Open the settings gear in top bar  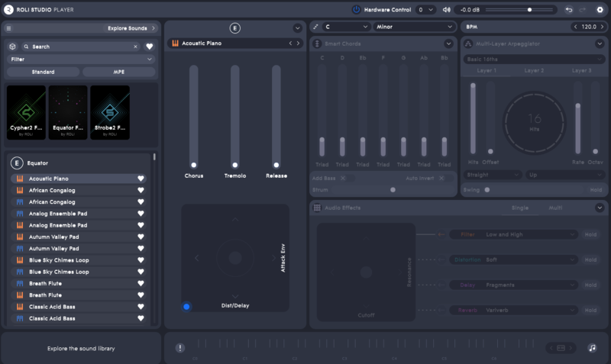click(x=600, y=10)
